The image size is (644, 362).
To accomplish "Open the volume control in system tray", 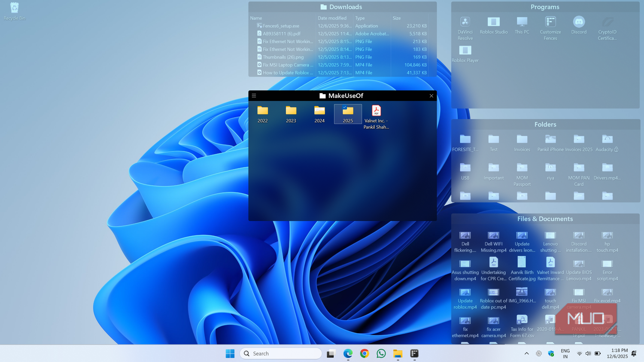I will point(588,353).
